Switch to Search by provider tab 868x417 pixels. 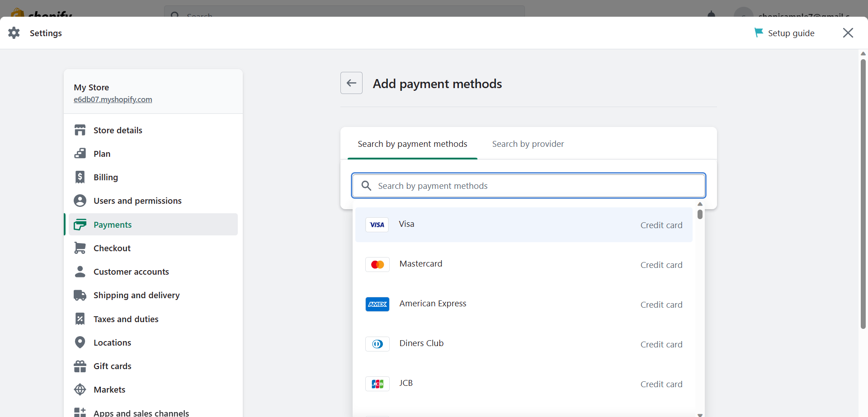pos(528,144)
